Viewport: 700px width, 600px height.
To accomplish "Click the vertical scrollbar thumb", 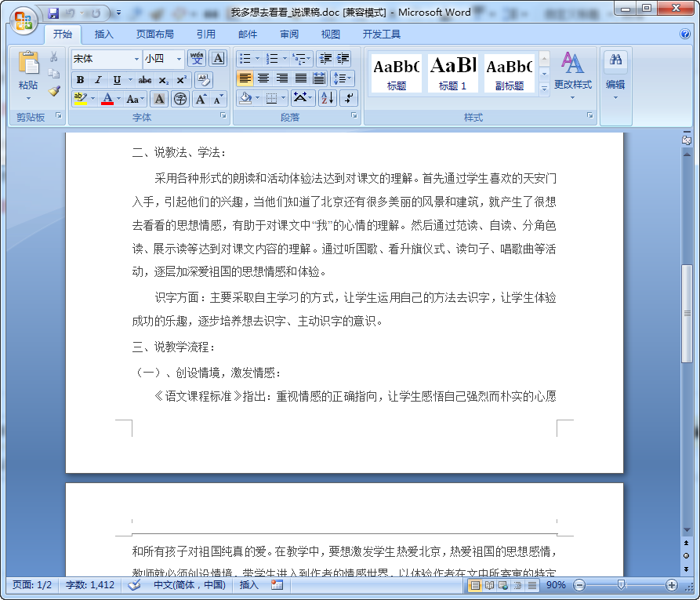I will point(687,314).
